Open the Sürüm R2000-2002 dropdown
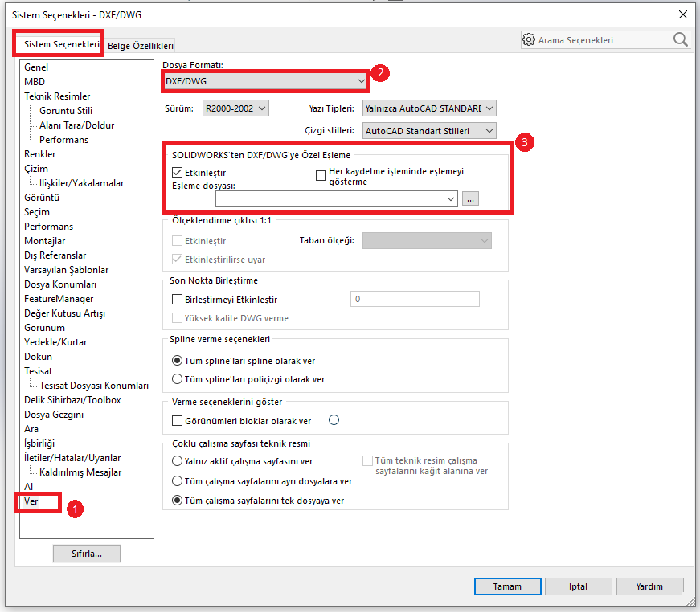 click(x=235, y=108)
